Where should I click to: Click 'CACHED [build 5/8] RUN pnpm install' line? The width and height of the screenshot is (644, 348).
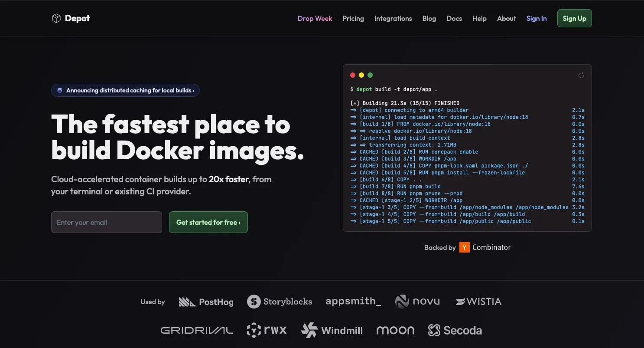tap(437, 173)
